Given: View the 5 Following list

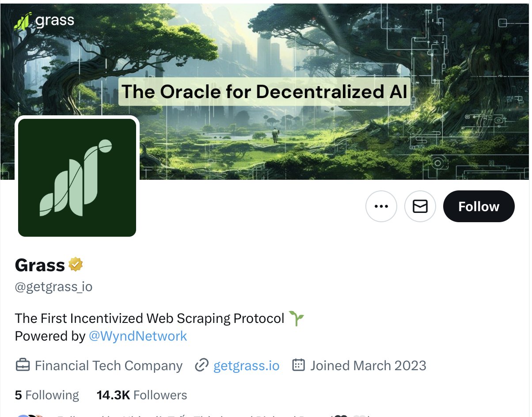Looking at the screenshot, I should tap(47, 395).
